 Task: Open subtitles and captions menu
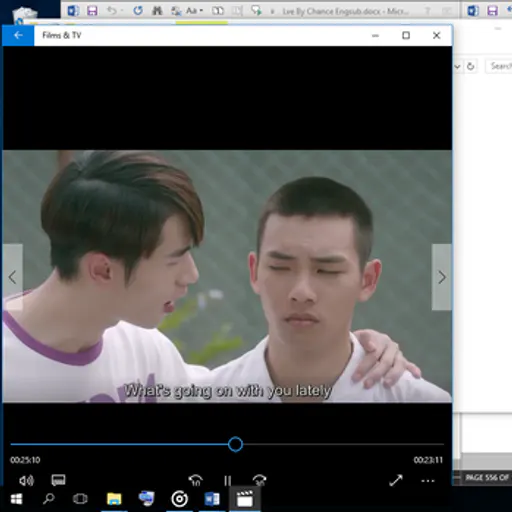(x=58, y=480)
